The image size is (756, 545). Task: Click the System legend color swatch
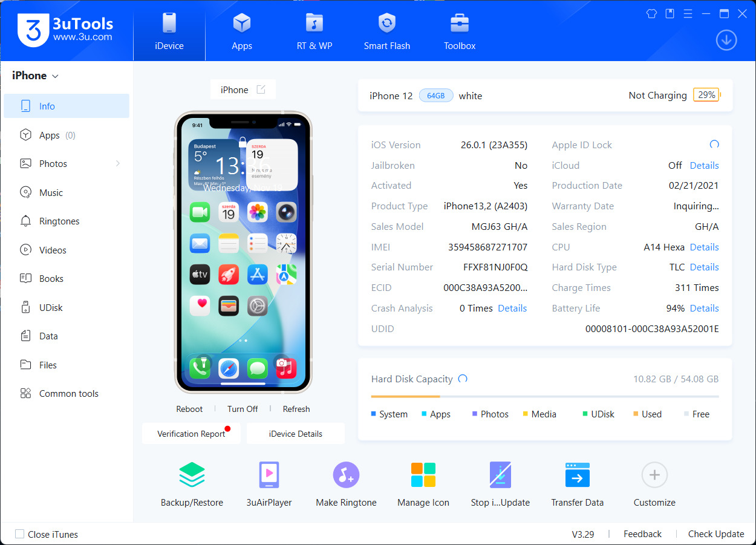click(x=373, y=414)
